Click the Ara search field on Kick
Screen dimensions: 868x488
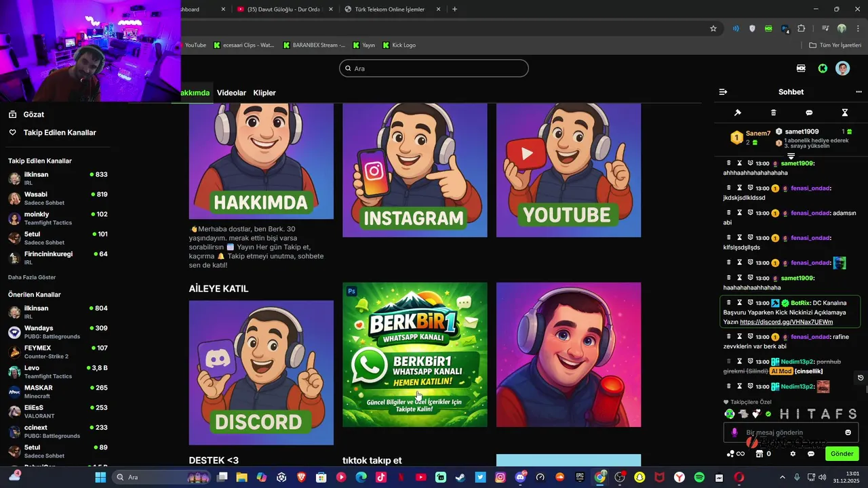click(434, 68)
